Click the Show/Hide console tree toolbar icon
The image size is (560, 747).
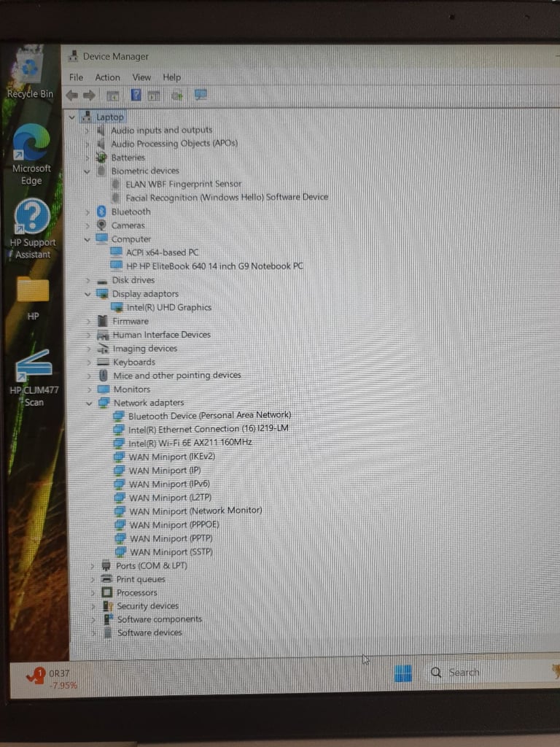click(x=113, y=96)
